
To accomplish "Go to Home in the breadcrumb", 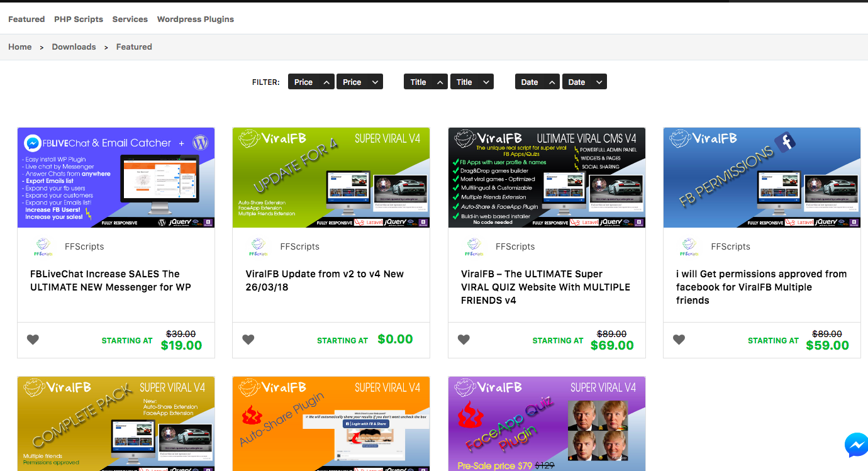I will tap(20, 47).
